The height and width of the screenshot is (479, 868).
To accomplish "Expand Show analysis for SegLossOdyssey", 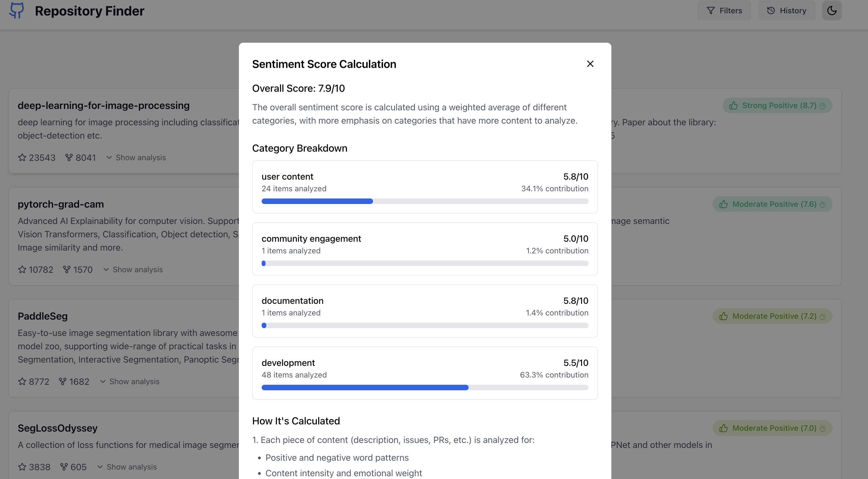I will click(127, 467).
